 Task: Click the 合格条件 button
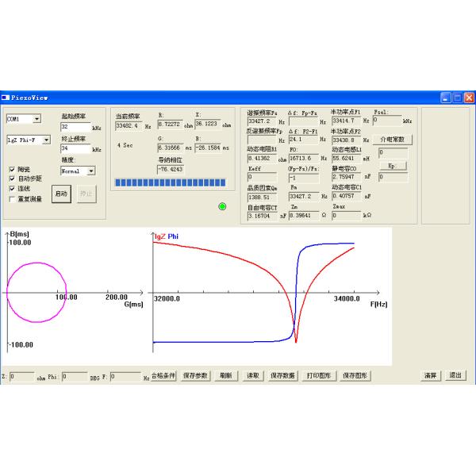pyautogui.click(x=163, y=375)
